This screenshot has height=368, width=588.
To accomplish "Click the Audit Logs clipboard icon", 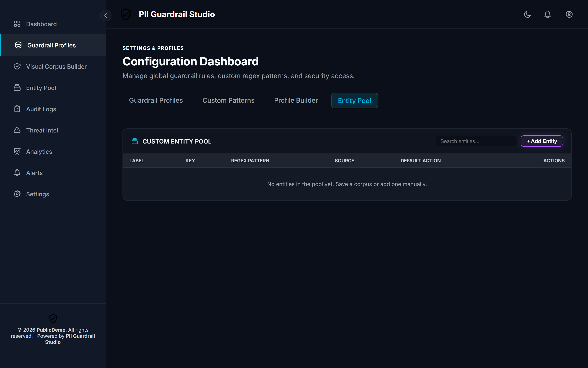I will point(17,109).
